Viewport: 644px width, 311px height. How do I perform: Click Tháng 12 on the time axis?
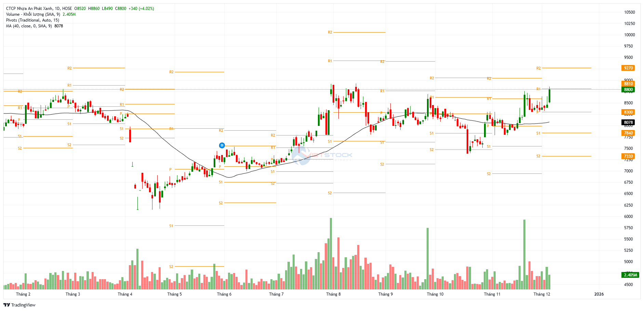(x=542, y=294)
